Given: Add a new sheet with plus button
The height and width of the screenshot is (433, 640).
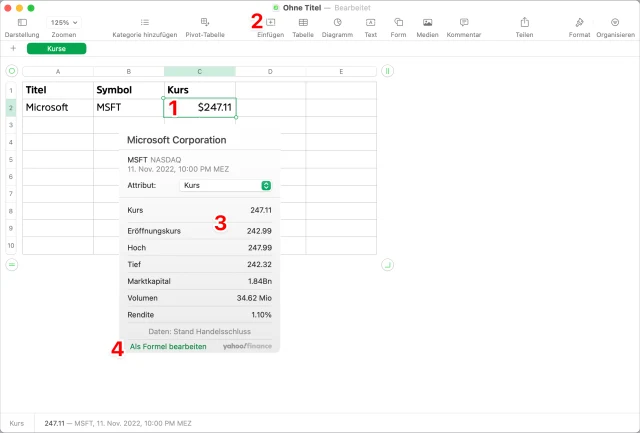Looking at the screenshot, I should click(x=12, y=48).
